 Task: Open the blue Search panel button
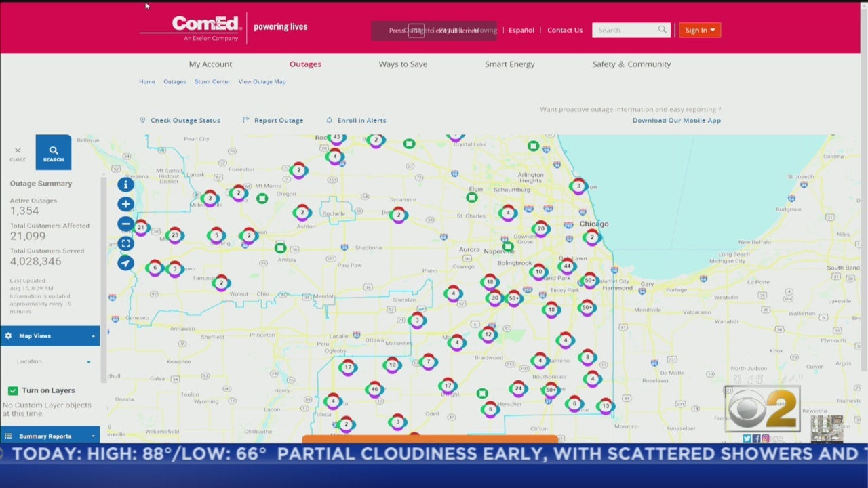(x=54, y=152)
